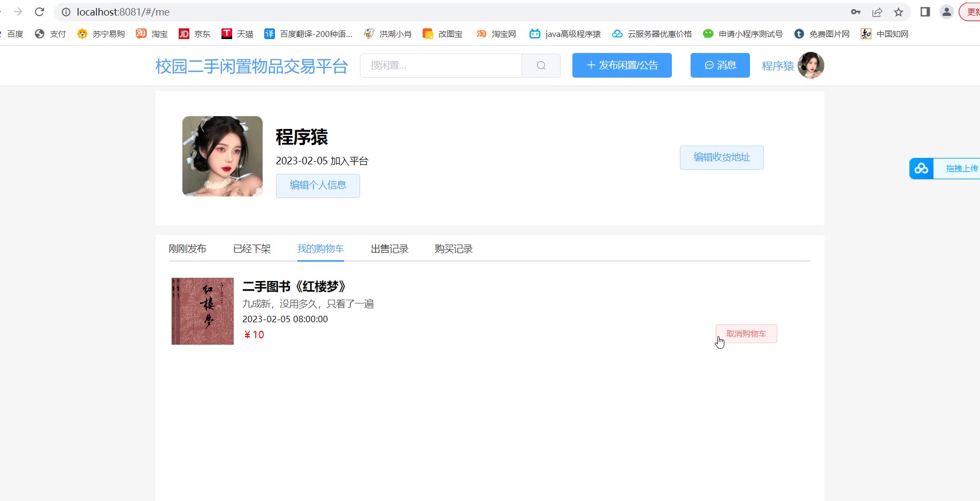Viewport: 980px width, 501px height.
Task: Click the 校园二手闲置物品交易平台 title
Action: coord(251,66)
